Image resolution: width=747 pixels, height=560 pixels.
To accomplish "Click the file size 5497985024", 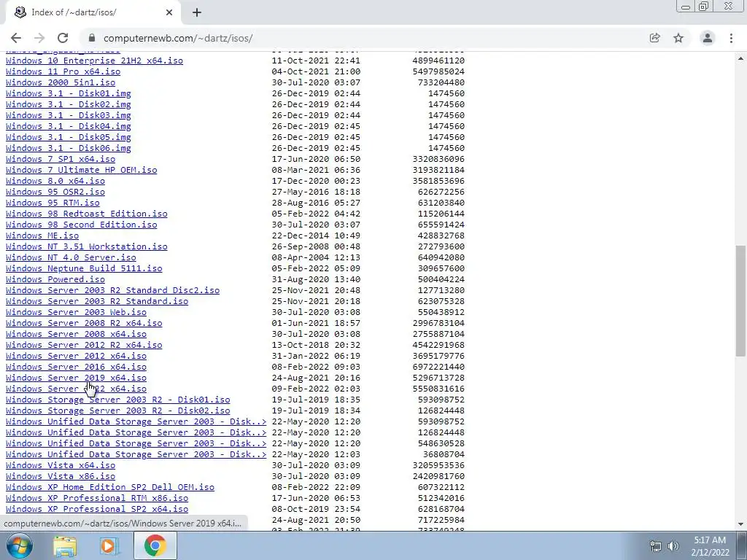I will coord(438,71).
